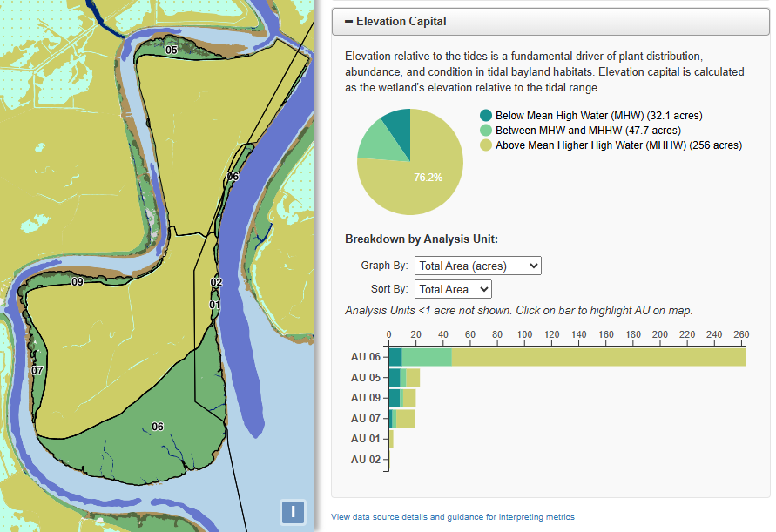Click the Above MHHW legend swatch

pos(485,145)
